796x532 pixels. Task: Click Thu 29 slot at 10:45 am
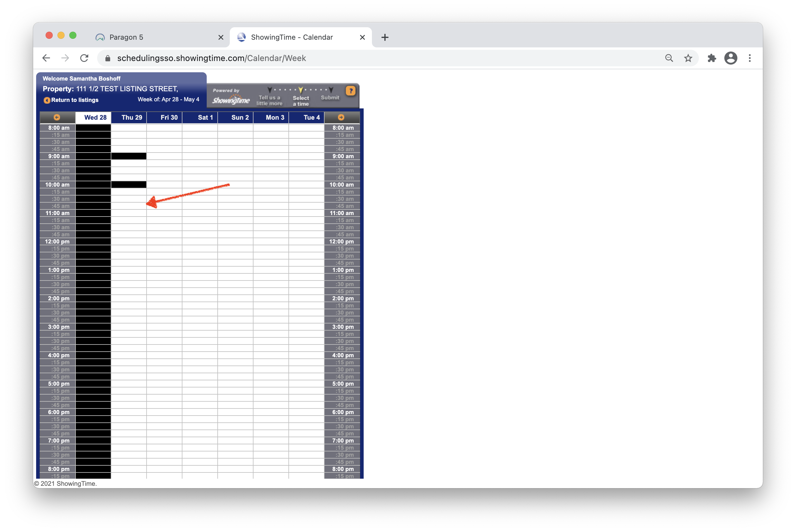[129, 206]
